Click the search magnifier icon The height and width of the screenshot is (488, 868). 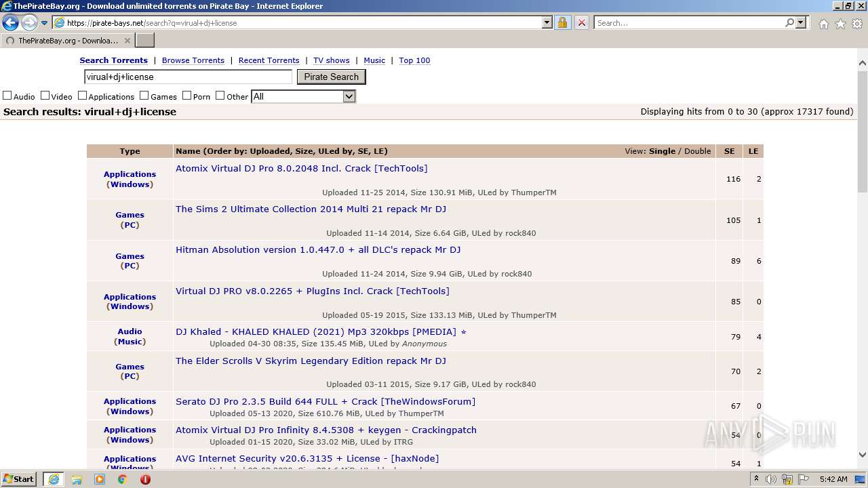pyautogui.click(x=789, y=22)
